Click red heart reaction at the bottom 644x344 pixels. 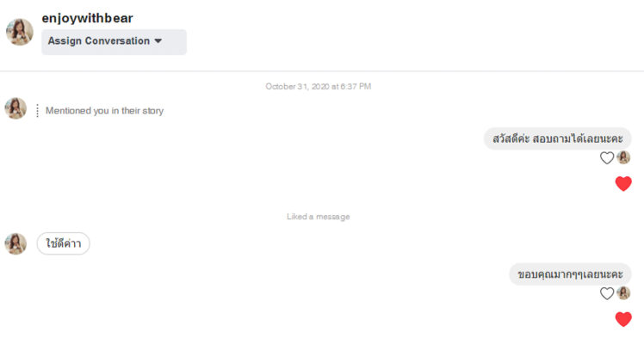click(623, 319)
